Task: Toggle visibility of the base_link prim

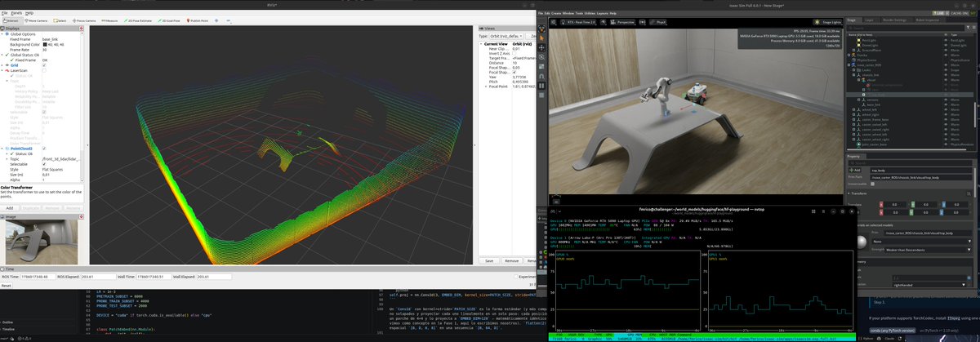Action: click(x=946, y=104)
